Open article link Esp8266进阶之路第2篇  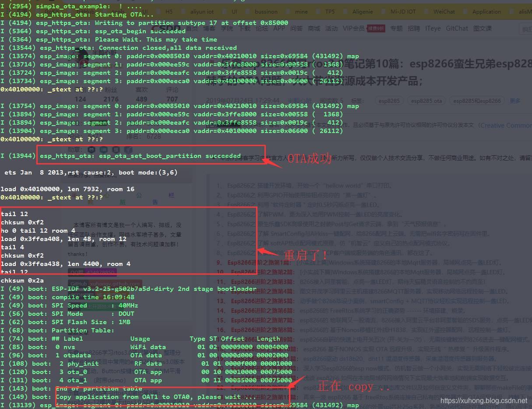264,272
